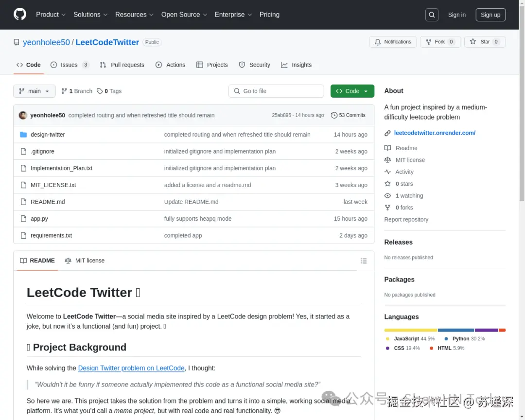Open commit hash 25ab895
This screenshot has height=420, width=525.
[281, 115]
